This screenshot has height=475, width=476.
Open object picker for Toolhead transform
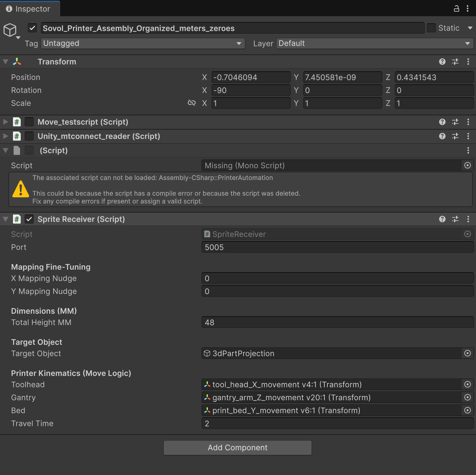pos(468,384)
